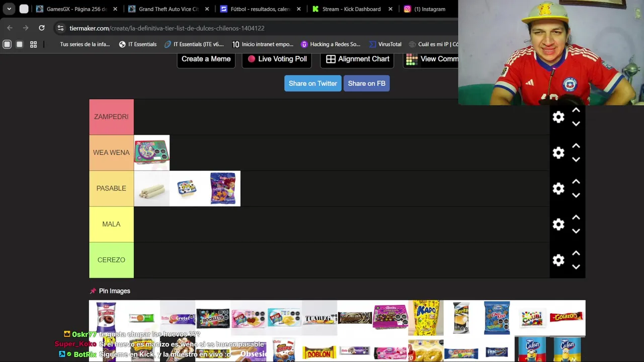Move CEREZO tier row down
This screenshot has height=362, width=644.
tap(576, 266)
